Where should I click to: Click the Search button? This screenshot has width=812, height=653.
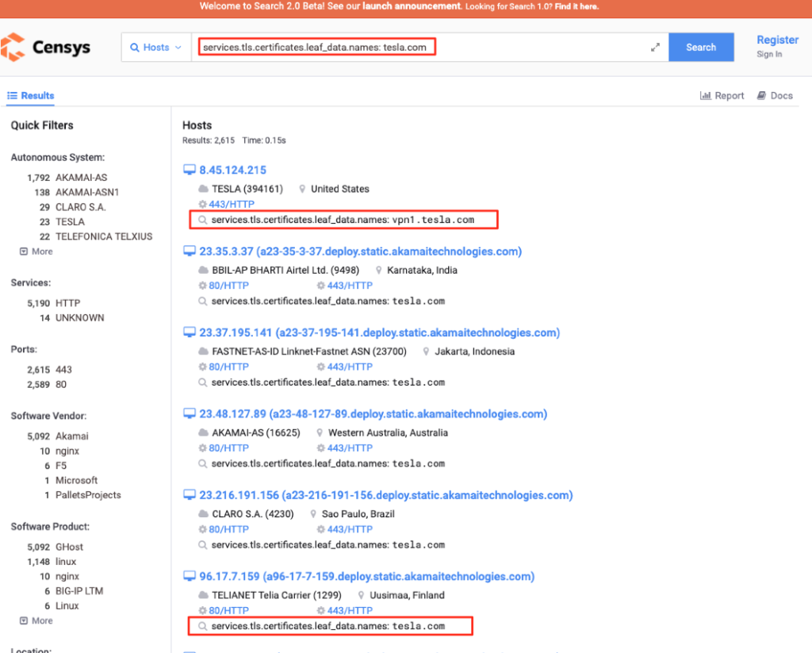[x=701, y=47]
